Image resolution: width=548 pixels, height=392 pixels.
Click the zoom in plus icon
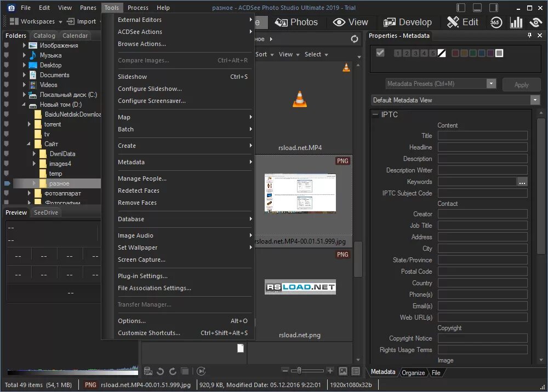(x=330, y=371)
